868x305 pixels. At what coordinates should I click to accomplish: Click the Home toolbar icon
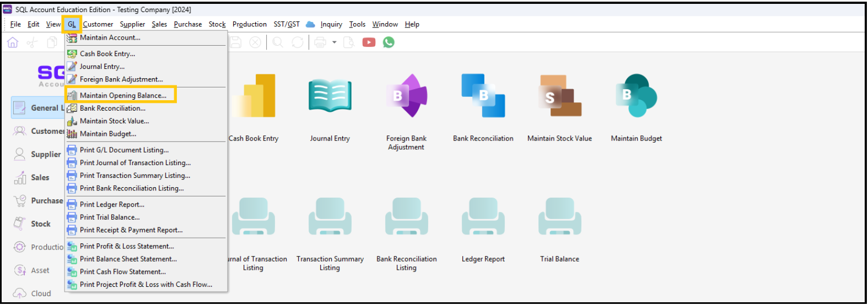click(13, 42)
